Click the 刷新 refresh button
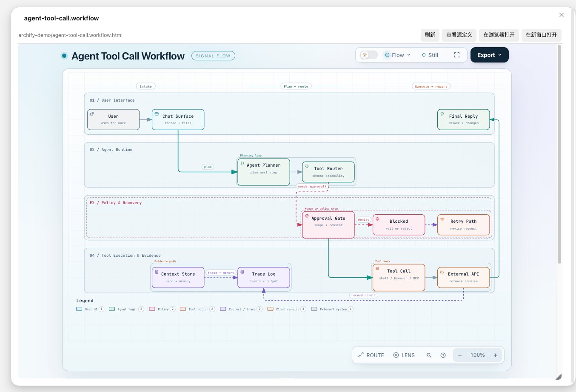Image resolution: width=576 pixels, height=392 pixels. pyautogui.click(x=430, y=35)
